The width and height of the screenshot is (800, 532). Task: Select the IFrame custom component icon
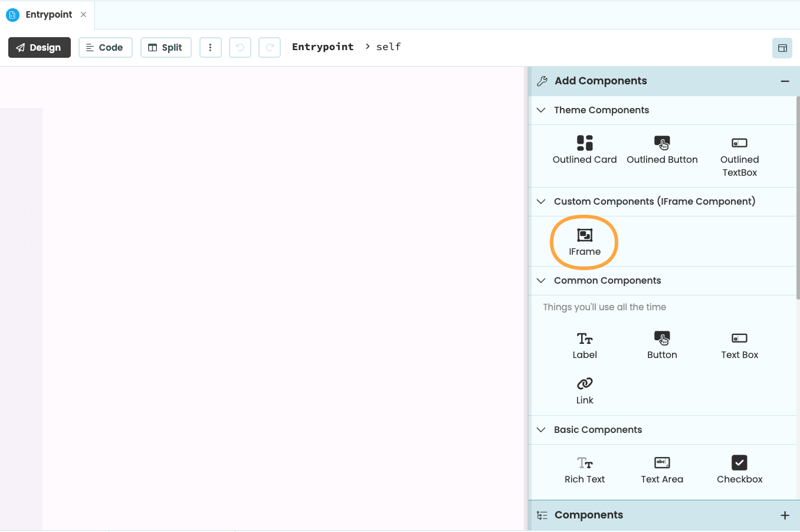click(x=584, y=234)
